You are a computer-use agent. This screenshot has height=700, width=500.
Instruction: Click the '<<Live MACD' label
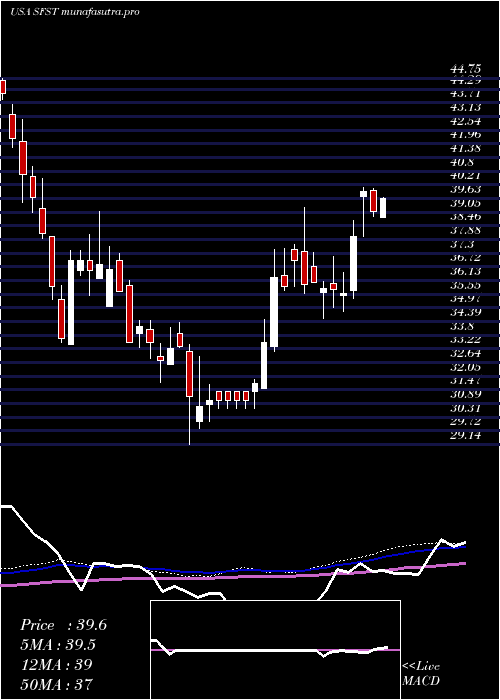click(x=421, y=674)
